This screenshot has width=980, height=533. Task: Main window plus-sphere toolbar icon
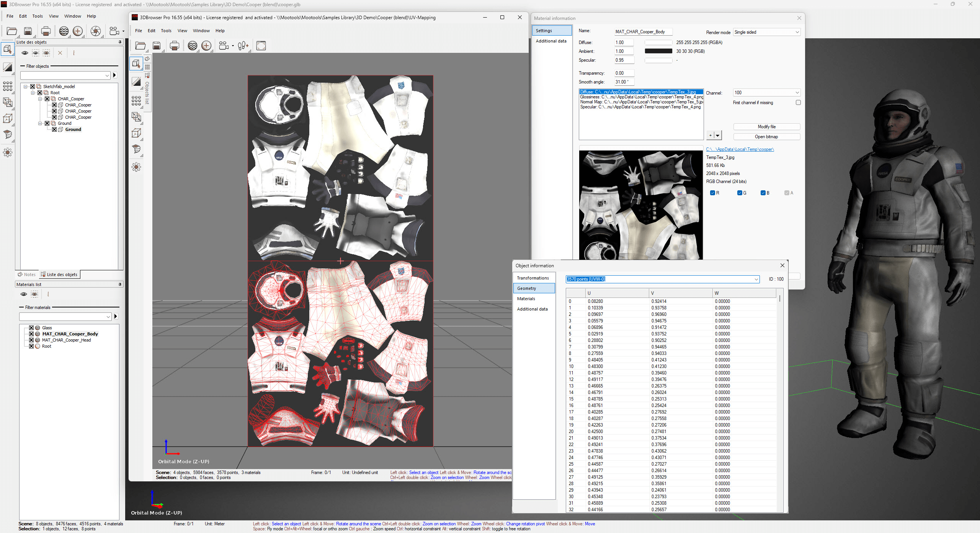(x=78, y=31)
